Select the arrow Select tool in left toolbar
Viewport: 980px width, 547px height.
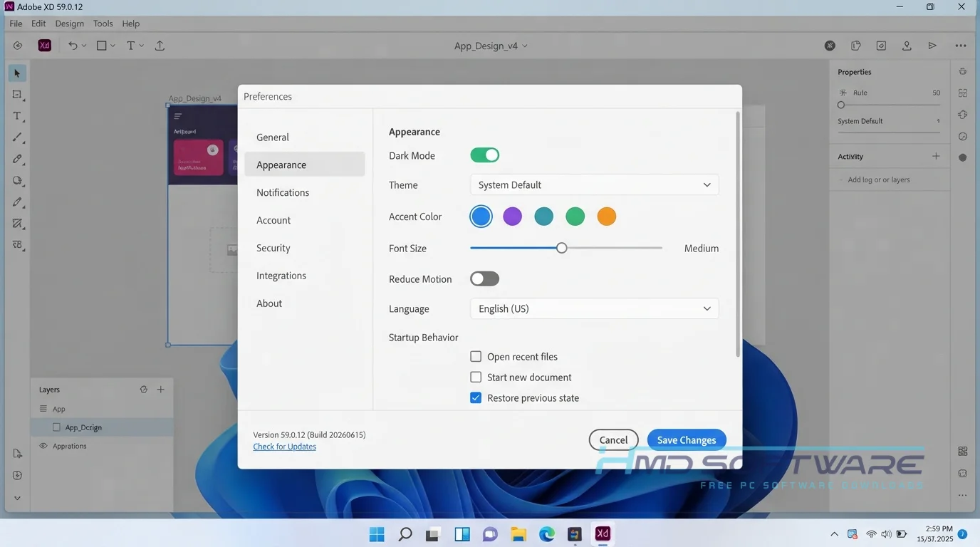click(17, 73)
